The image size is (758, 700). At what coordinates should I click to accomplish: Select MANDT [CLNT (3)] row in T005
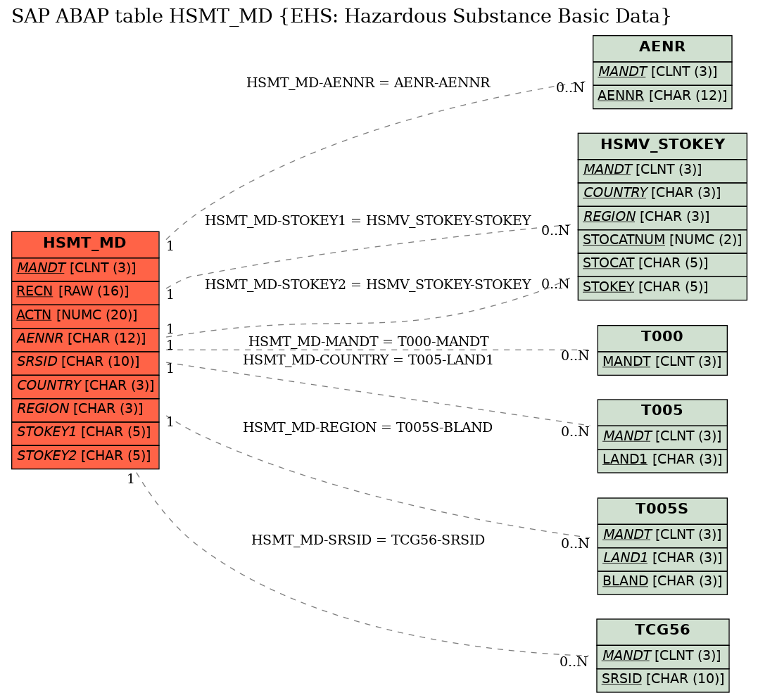(x=662, y=437)
